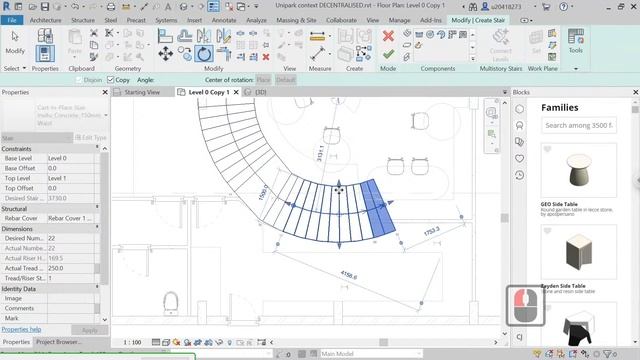Finish edit mode with green checkmark
640x360 pixels.
tap(388, 53)
